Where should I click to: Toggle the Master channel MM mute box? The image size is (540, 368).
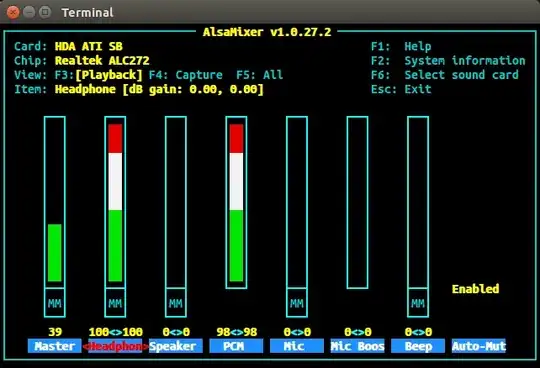click(55, 303)
